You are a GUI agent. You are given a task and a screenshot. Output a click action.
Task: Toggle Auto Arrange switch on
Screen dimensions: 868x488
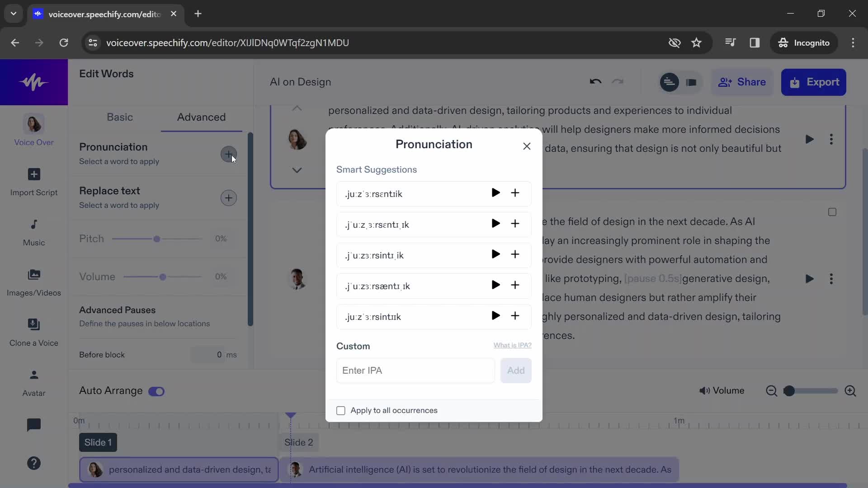pos(157,390)
